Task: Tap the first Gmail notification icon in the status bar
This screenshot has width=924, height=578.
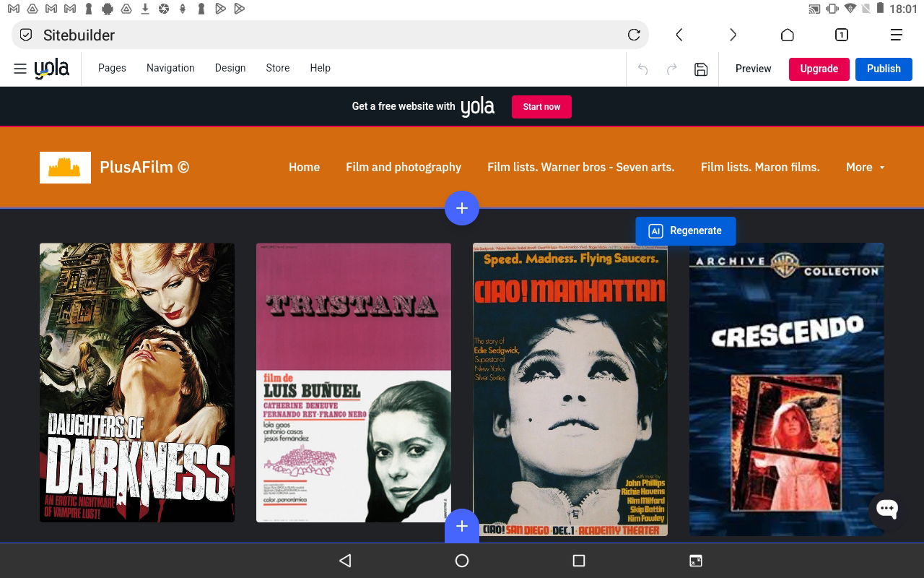Action: pyautogui.click(x=14, y=9)
